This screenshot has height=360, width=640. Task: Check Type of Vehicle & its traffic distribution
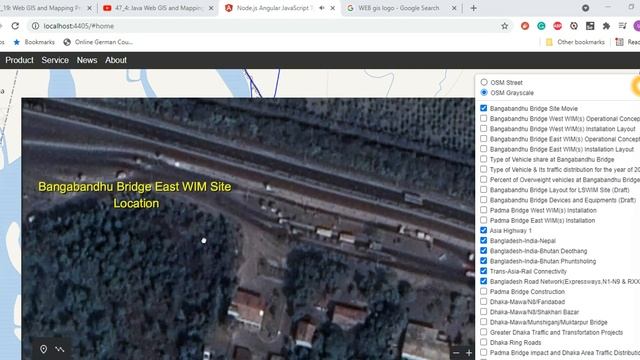pyautogui.click(x=484, y=169)
